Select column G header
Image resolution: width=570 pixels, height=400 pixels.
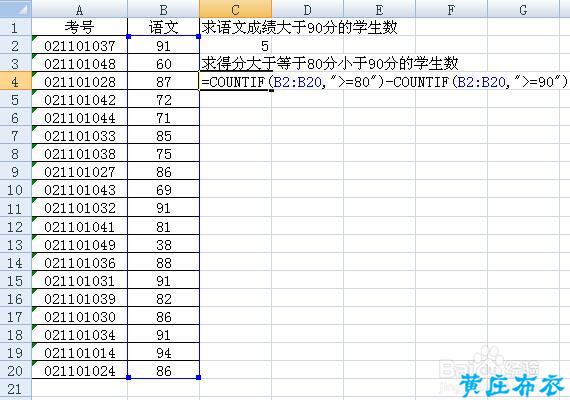[523, 9]
